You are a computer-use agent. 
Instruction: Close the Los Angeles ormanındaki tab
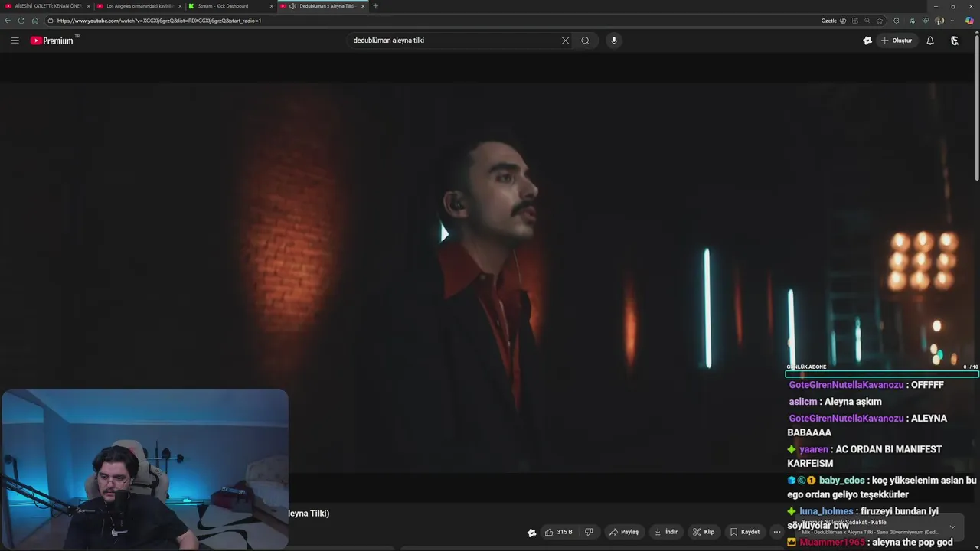click(x=180, y=6)
